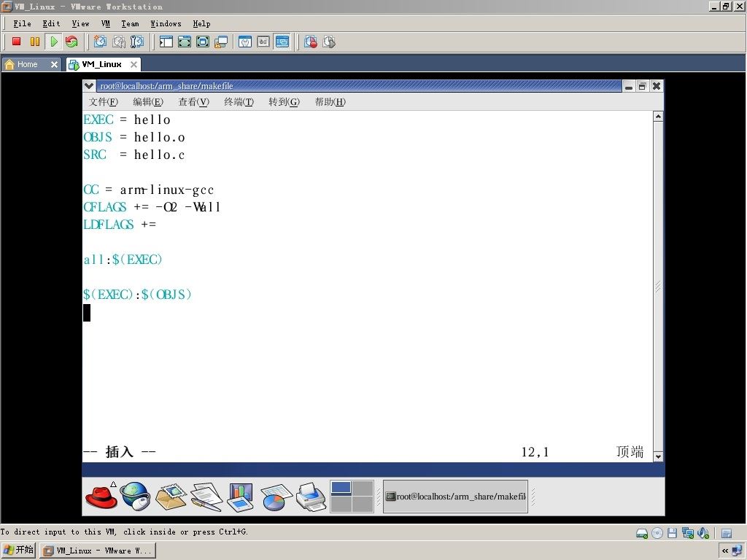Click terminal scrollbar up arrow
The height and width of the screenshot is (560, 747).
658,116
